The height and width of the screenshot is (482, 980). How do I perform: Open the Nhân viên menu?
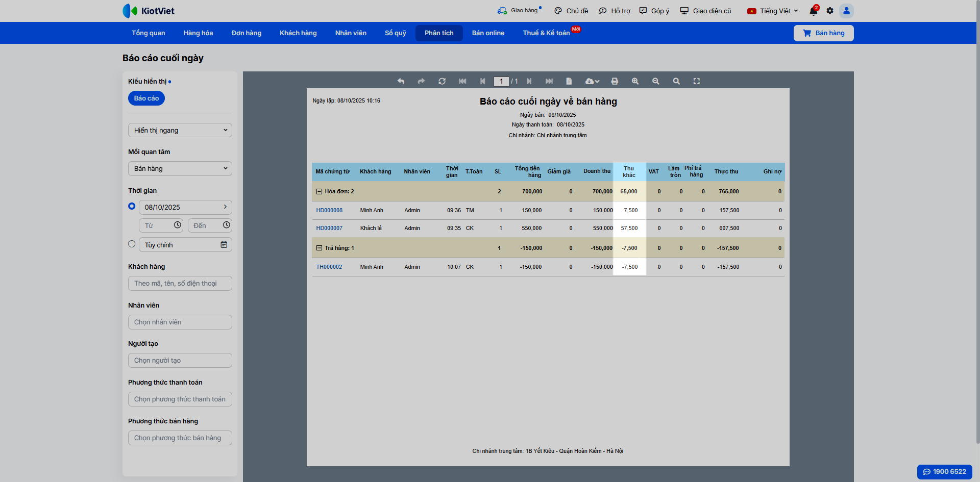point(351,33)
